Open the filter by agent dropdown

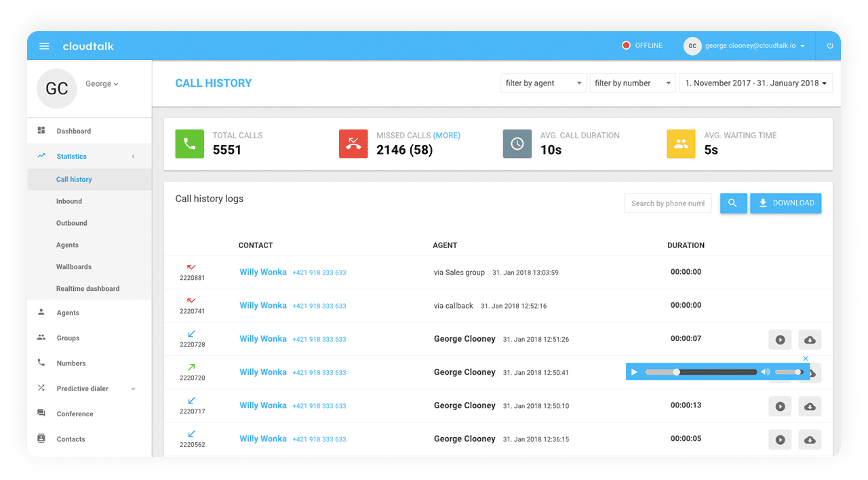click(543, 83)
